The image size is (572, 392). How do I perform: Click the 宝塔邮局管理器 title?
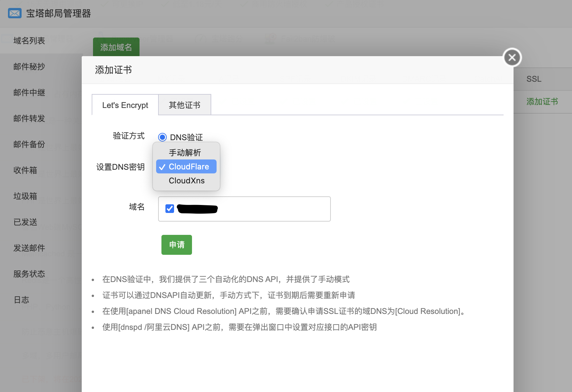pos(58,13)
